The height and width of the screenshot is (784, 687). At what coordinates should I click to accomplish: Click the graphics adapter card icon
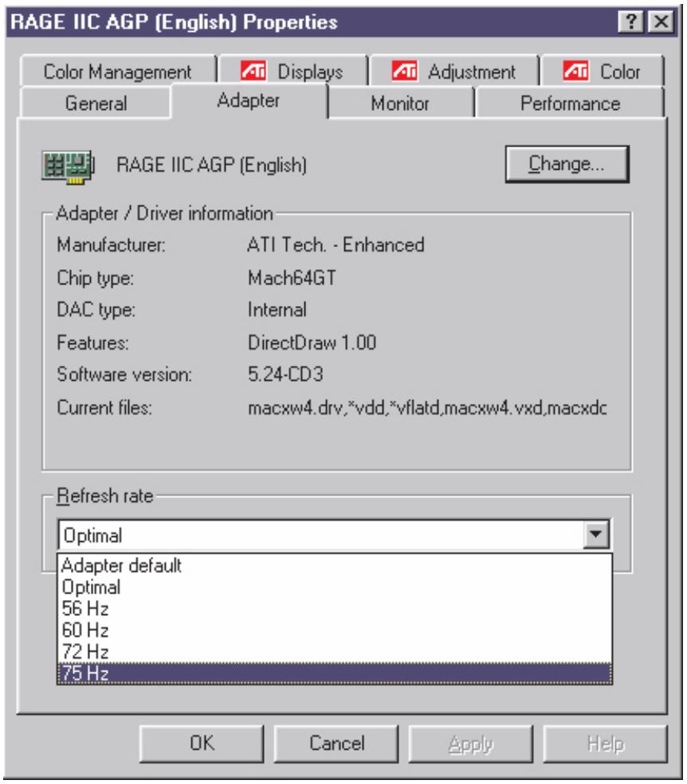68,167
